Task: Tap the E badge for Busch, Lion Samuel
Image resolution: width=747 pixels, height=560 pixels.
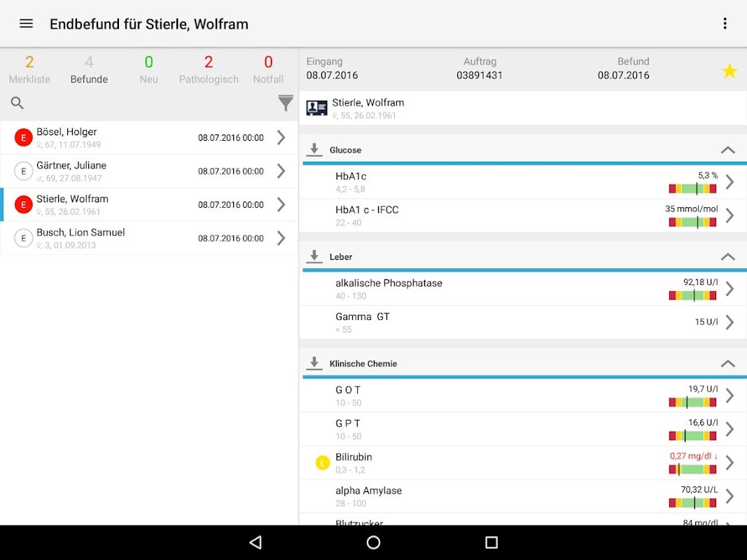Action: (23, 238)
